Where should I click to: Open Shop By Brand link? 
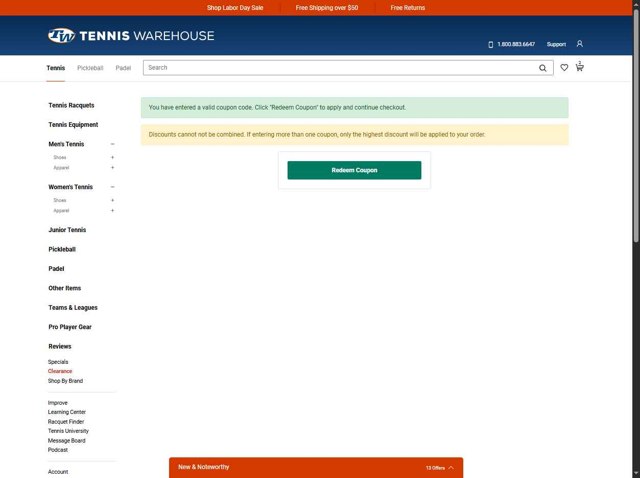[x=65, y=381]
